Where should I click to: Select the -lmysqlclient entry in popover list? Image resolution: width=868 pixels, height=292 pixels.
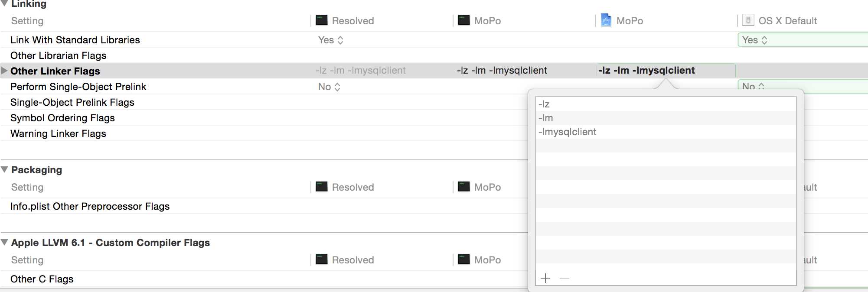(x=666, y=132)
